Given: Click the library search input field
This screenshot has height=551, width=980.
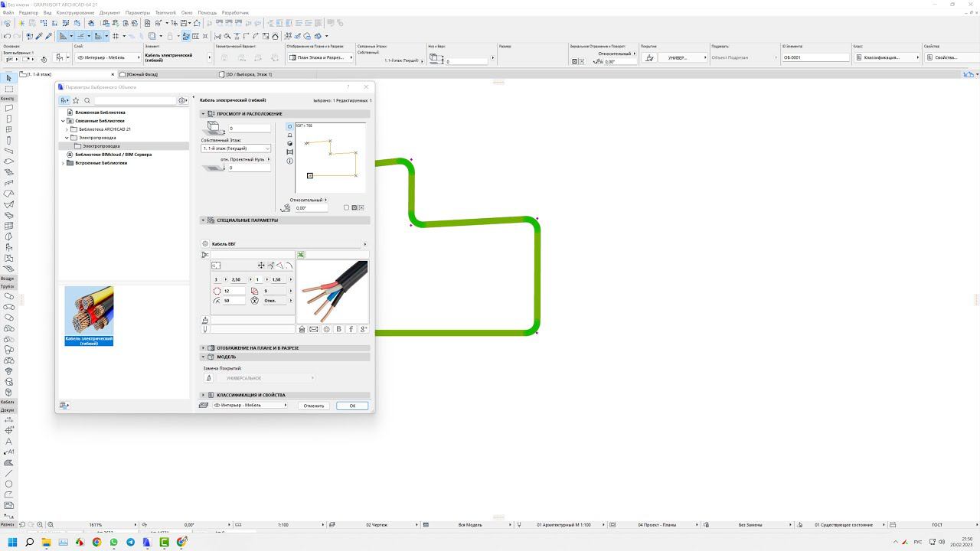Looking at the screenshot, I should (135, 100).
